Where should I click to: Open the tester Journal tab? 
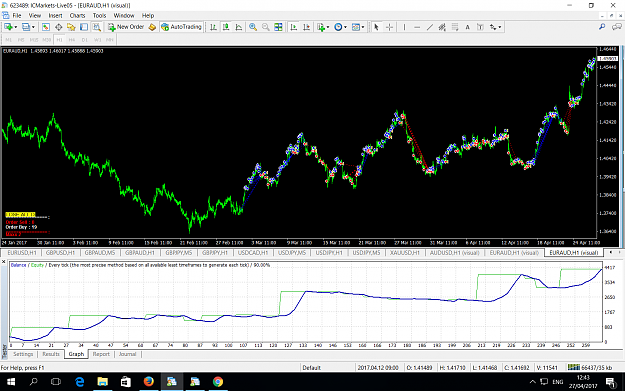(x=128, y=354)
